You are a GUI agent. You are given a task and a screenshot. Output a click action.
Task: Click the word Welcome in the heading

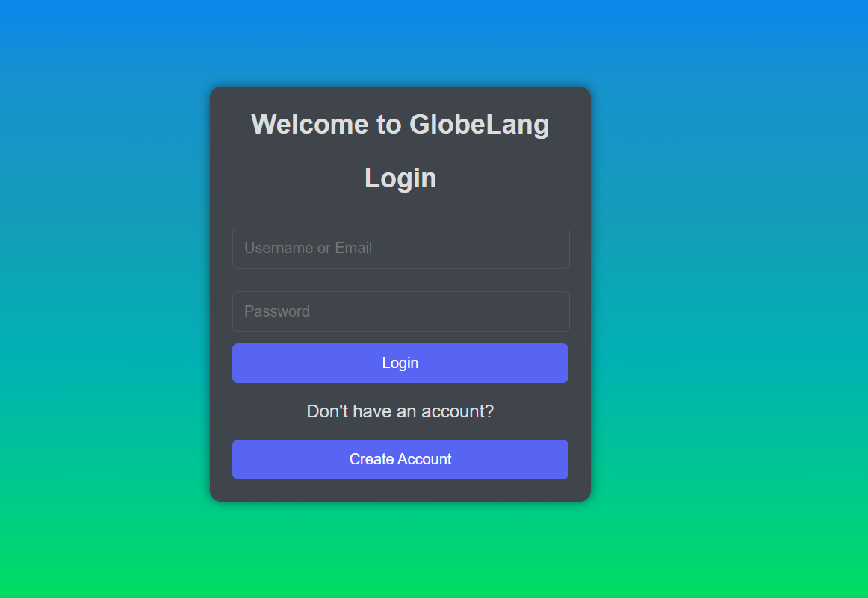click(x=309, y=124)
